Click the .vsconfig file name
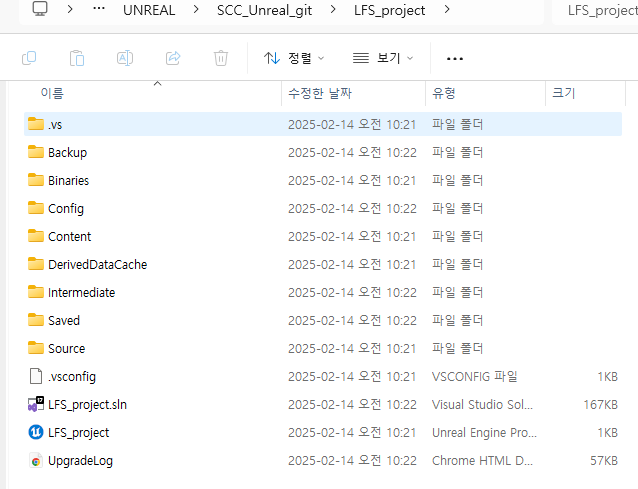This screenshot has height=489, width=638. point(72,377)
